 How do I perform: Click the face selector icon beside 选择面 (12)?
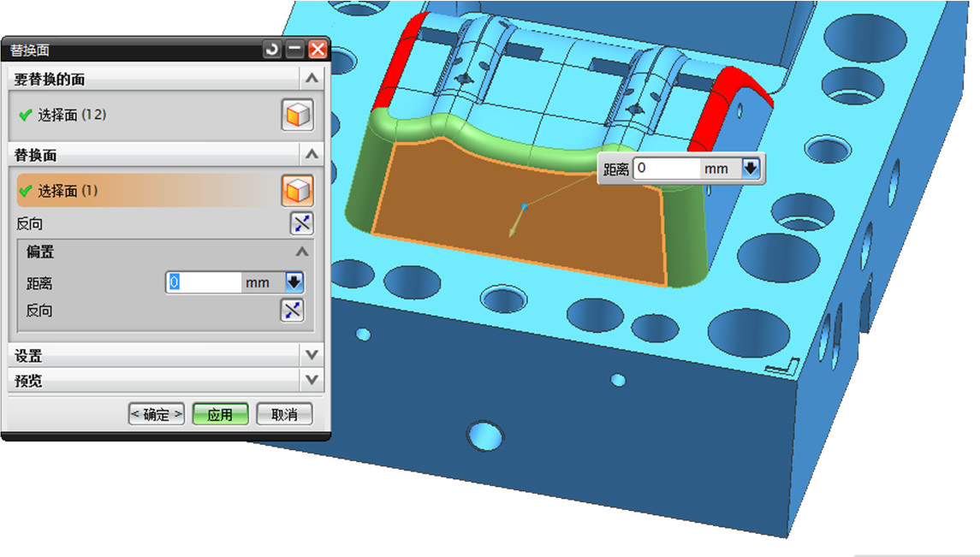tap(297, 115)
